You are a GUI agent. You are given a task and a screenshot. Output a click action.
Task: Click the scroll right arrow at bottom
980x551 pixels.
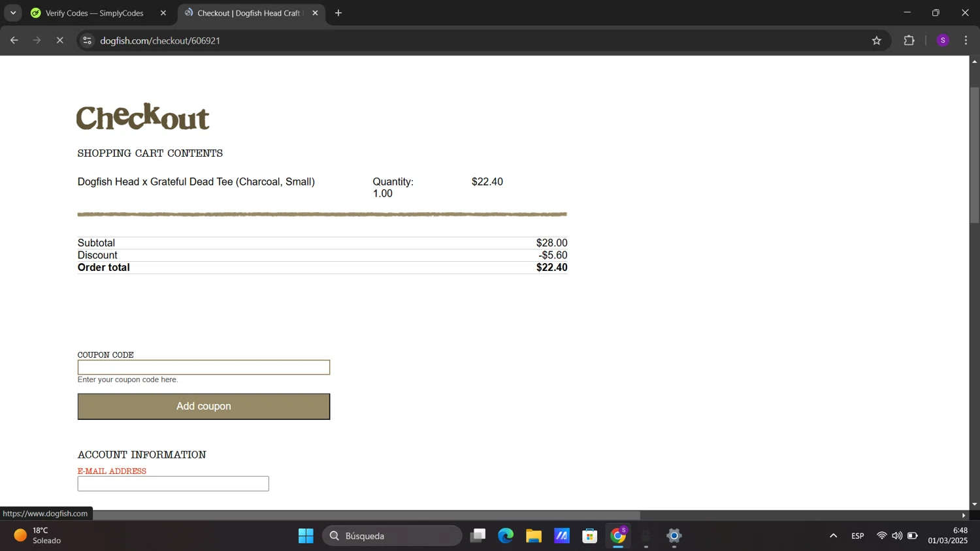[964, 515]
